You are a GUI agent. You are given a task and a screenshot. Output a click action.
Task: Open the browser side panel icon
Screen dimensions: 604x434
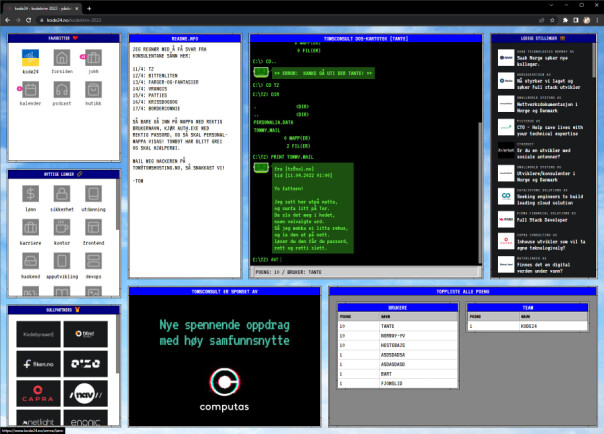click(x=576, y=20)
